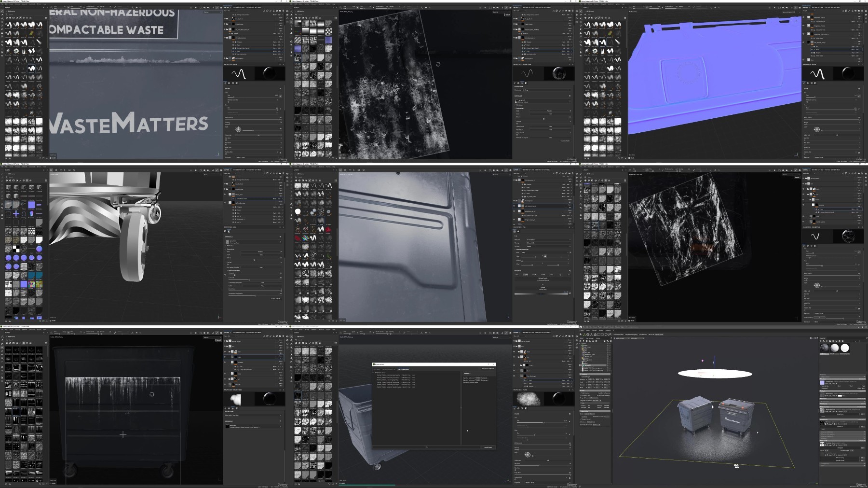868x488 pixels.
Task: Toggle visibility of the selected Paint layer in the WasteMatters window
Action: (233, 51)
